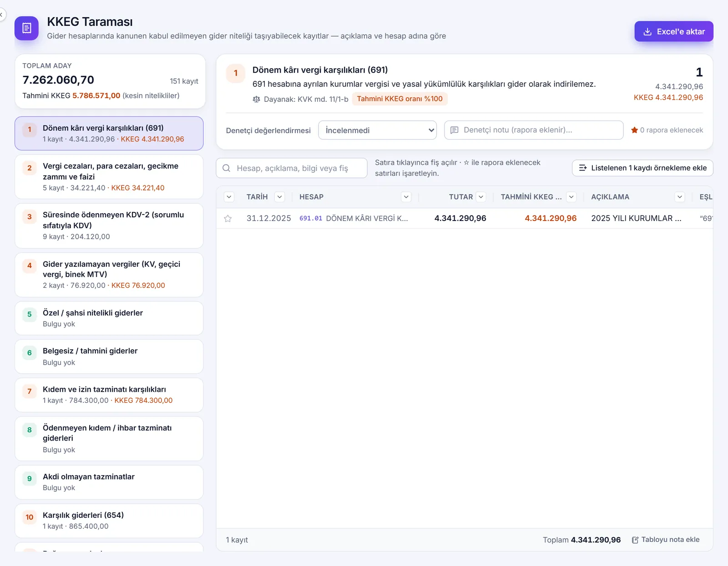Select 'Vergi cezaları, para cezaları' category
Image resolution: width=728 pixels, height=566 pixels.
point(109,177)
